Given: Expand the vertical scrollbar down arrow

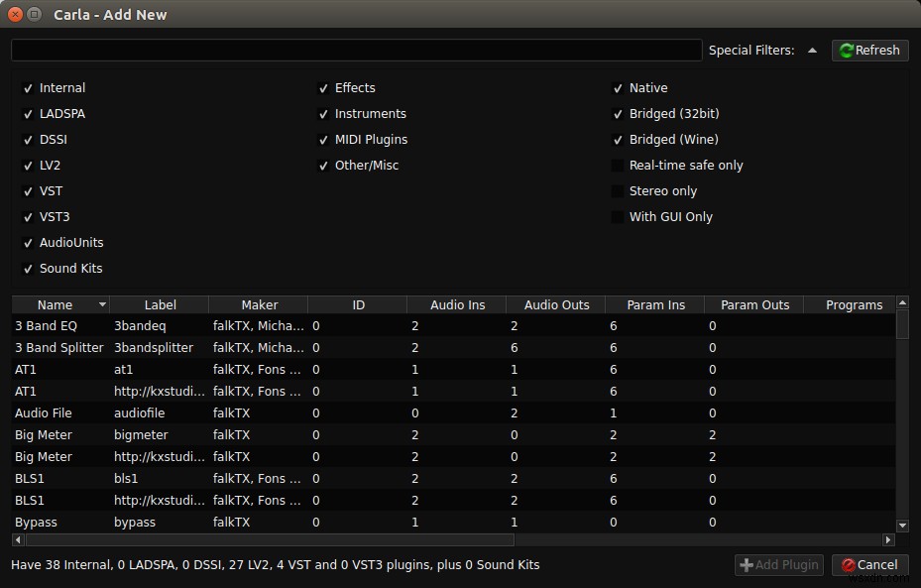Looking at the screenshot, I should tap(902, 525).
